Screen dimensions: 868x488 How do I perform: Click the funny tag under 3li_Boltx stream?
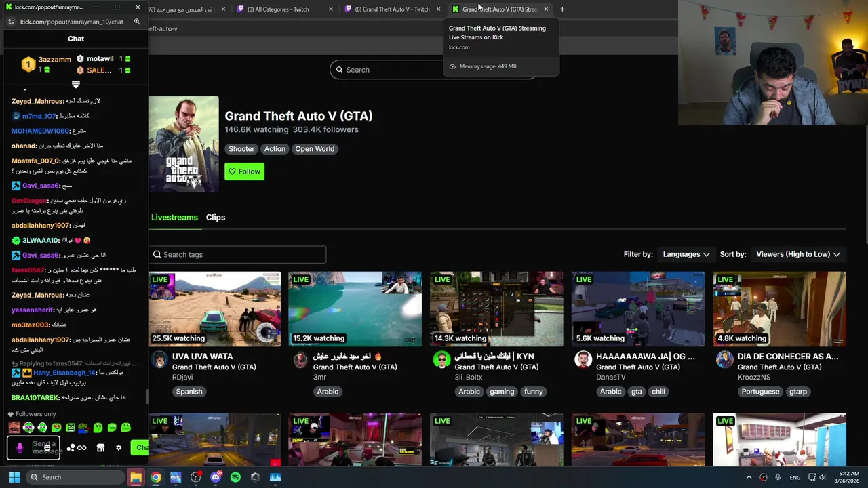point(534,392)
